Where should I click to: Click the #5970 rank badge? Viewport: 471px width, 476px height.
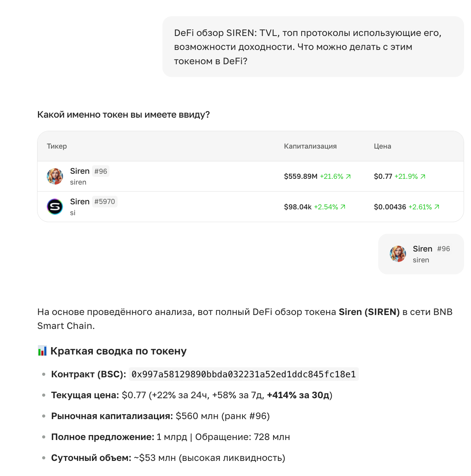tap(105, 202)
